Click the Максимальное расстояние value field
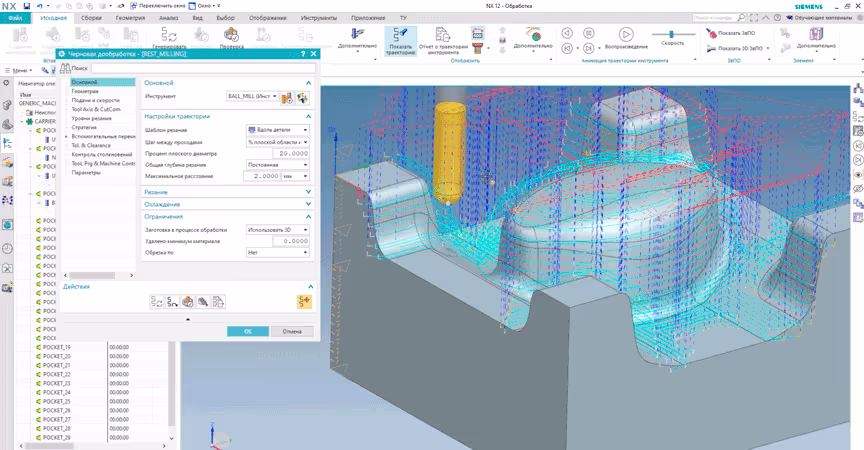The width and height of the screenshot is (864, 450). click(262, 176)
